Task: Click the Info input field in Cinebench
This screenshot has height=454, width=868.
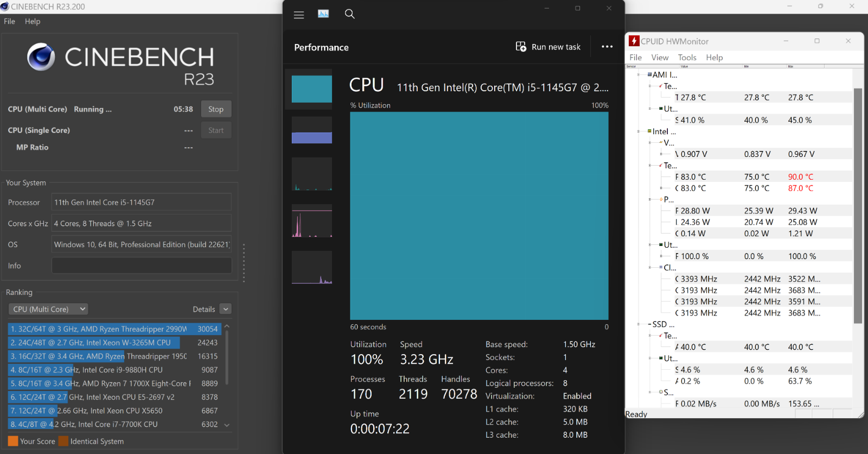Action: point(141,266)
